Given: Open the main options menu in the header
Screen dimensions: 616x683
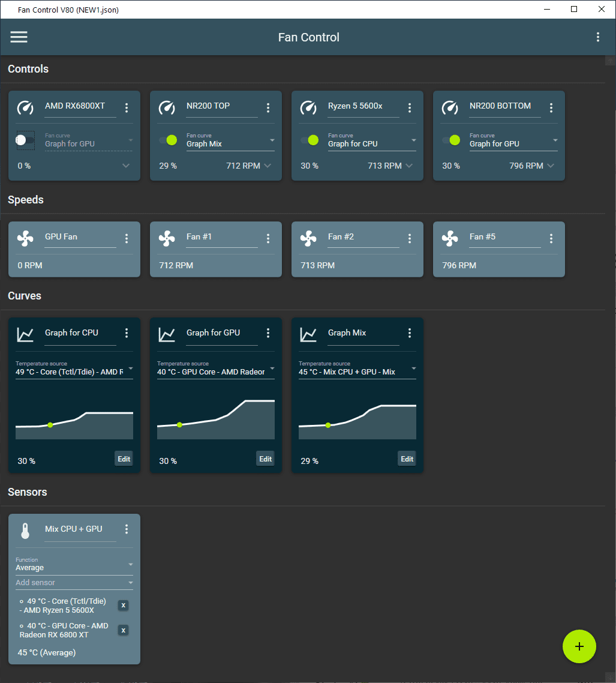Looking at the screenshot, I should click(x=598, y=37).
